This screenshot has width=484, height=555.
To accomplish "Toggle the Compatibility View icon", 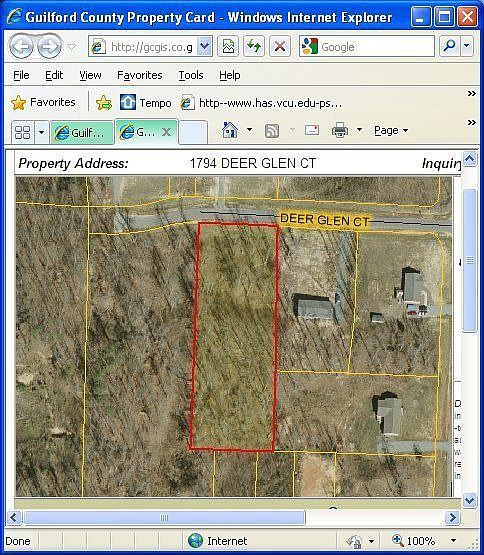I will [228, 46].
